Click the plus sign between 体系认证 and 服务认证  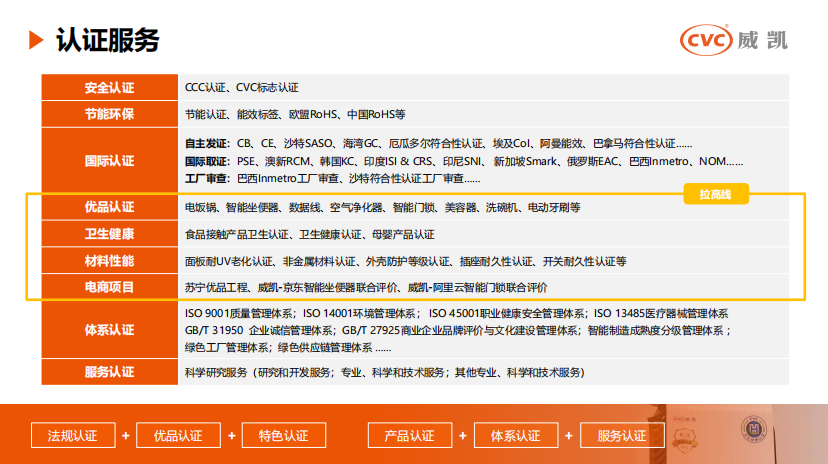569,436
